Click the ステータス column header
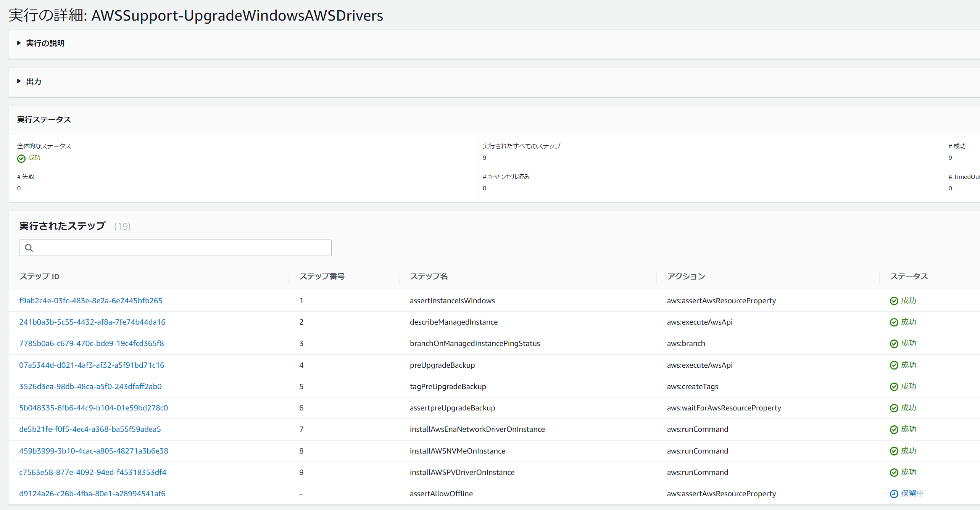980x510 pixels. click(909, 277)
